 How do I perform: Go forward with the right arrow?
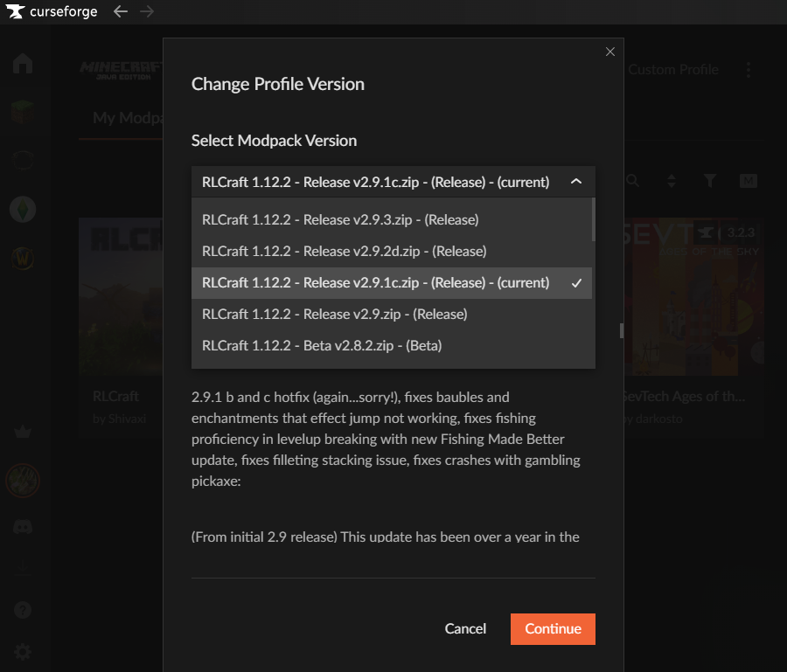click(x=147, y=11)
